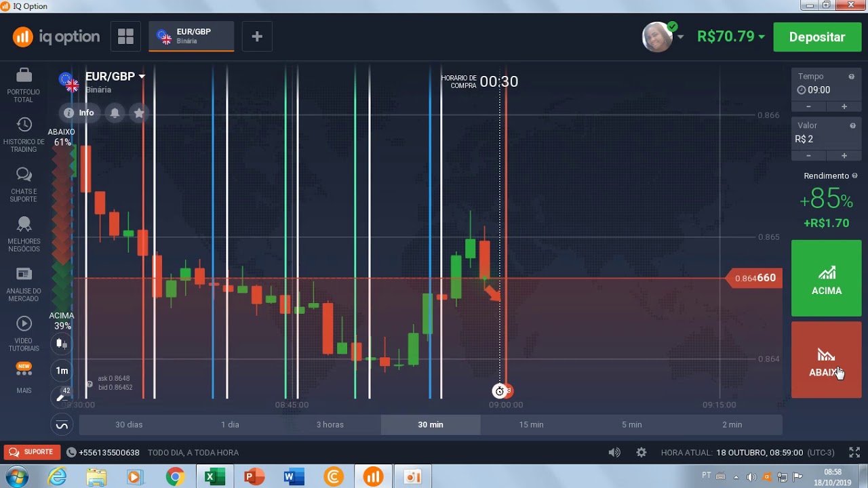Increase Valor with plus button
868x488 pixels.
coord(844,156)
